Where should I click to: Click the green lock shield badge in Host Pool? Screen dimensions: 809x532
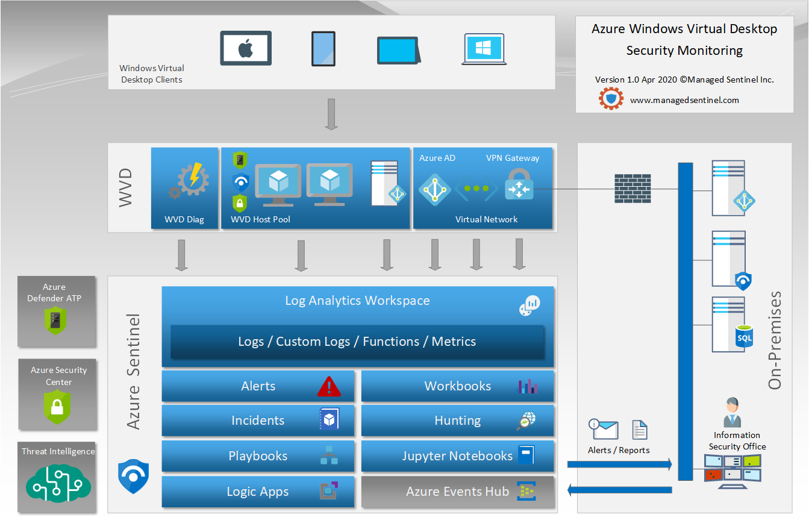tap(240, 202)
